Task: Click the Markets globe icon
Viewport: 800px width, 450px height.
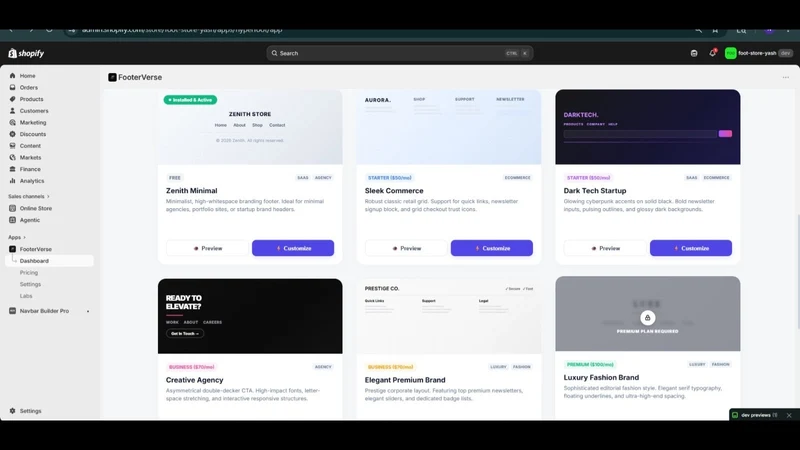Action: [12, 158]
